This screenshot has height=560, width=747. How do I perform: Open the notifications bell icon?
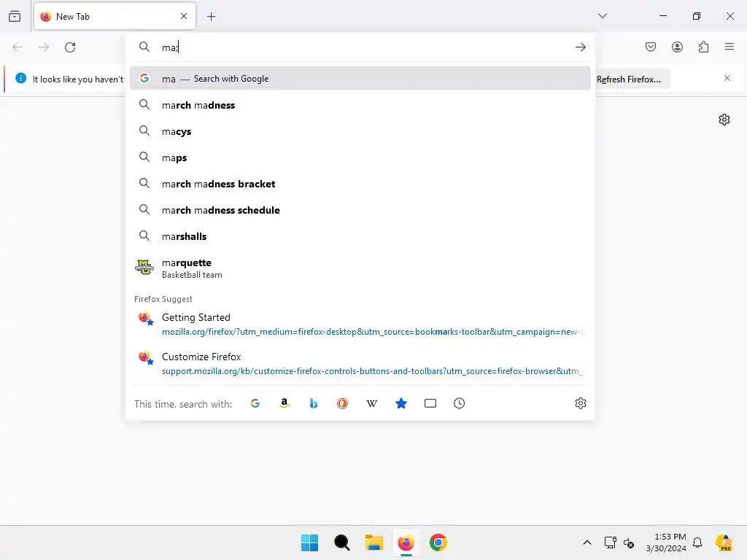coord(697,542)
